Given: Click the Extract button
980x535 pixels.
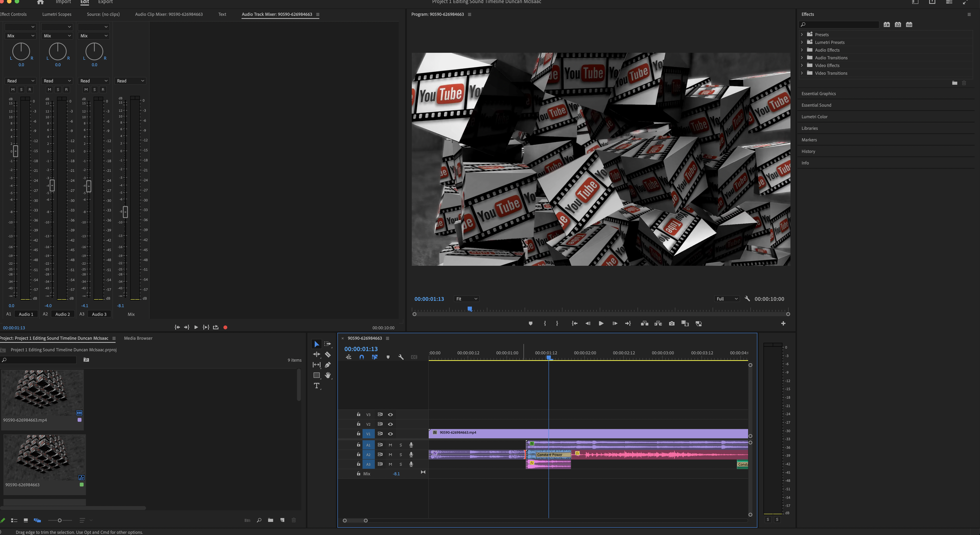Looking at the screenshot, I should pyautogui.click(x=658, y=323).
